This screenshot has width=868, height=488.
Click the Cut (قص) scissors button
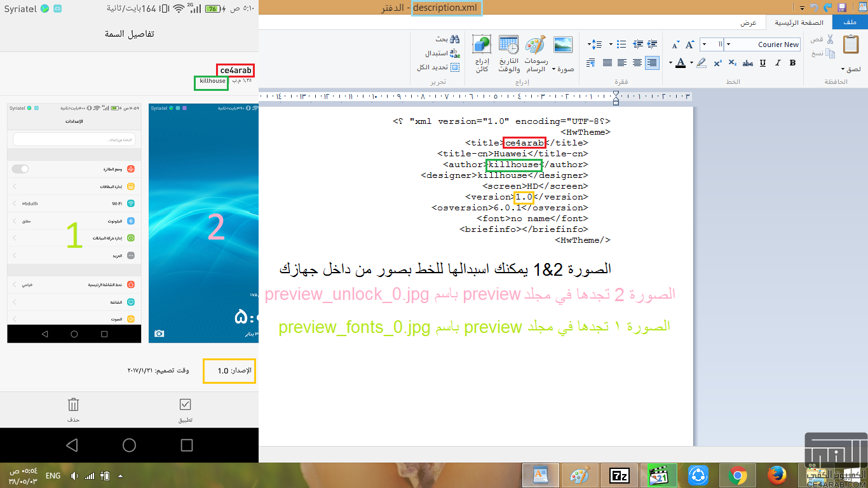829,40
